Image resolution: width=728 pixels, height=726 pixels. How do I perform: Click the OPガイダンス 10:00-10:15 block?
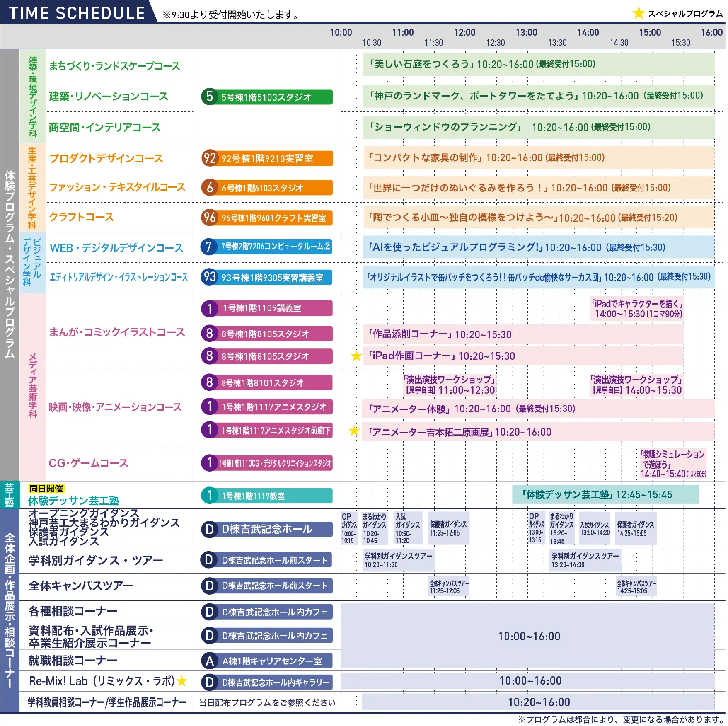(349, 528)
